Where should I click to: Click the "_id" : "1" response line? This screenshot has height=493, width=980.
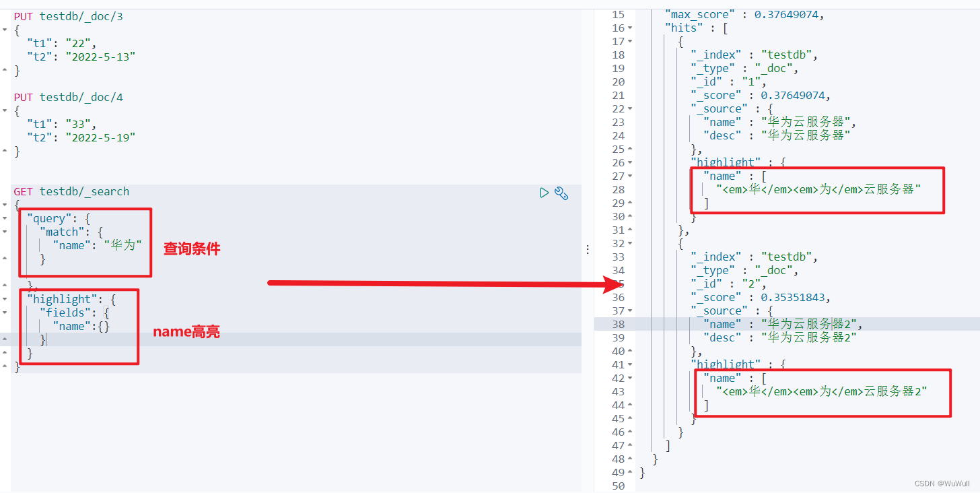tap(728, 81)
